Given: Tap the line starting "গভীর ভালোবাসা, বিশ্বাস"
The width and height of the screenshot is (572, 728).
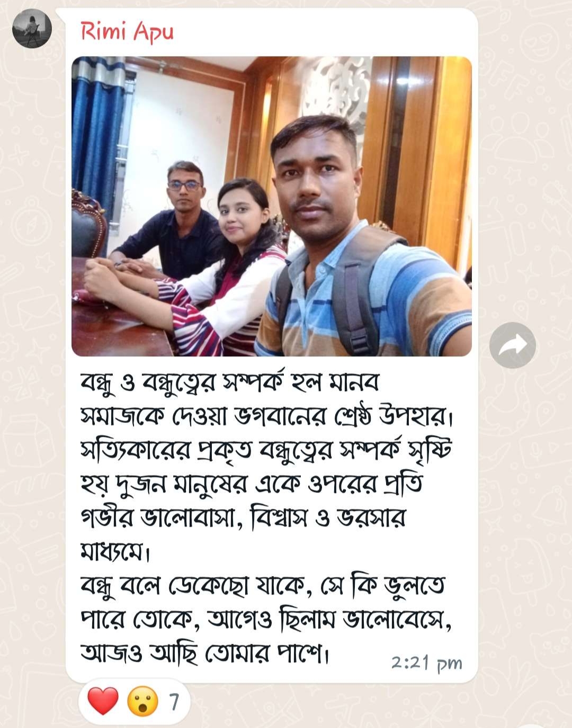Looking at the screenshot, I should coord(243,518).
